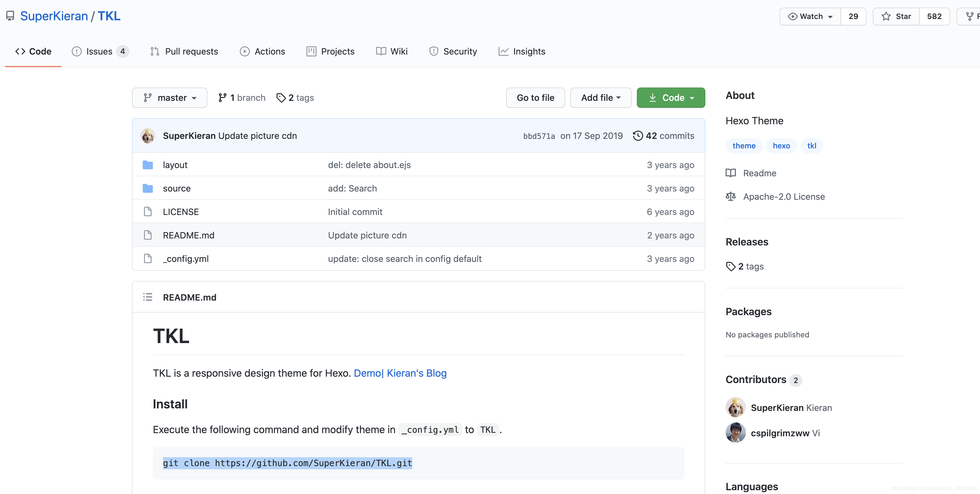
Task: View the 1 branch link
Action: (x=242, y=98)
